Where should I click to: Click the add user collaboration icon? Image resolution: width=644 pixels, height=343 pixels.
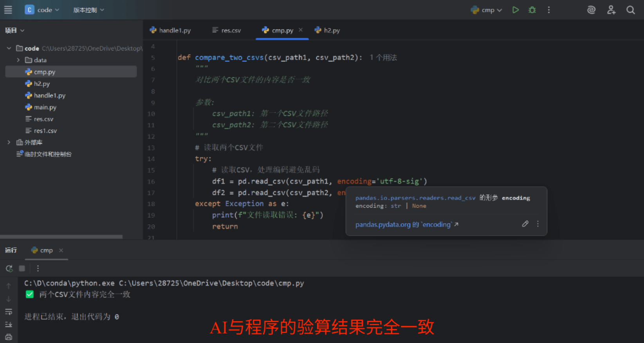point(611,10)
